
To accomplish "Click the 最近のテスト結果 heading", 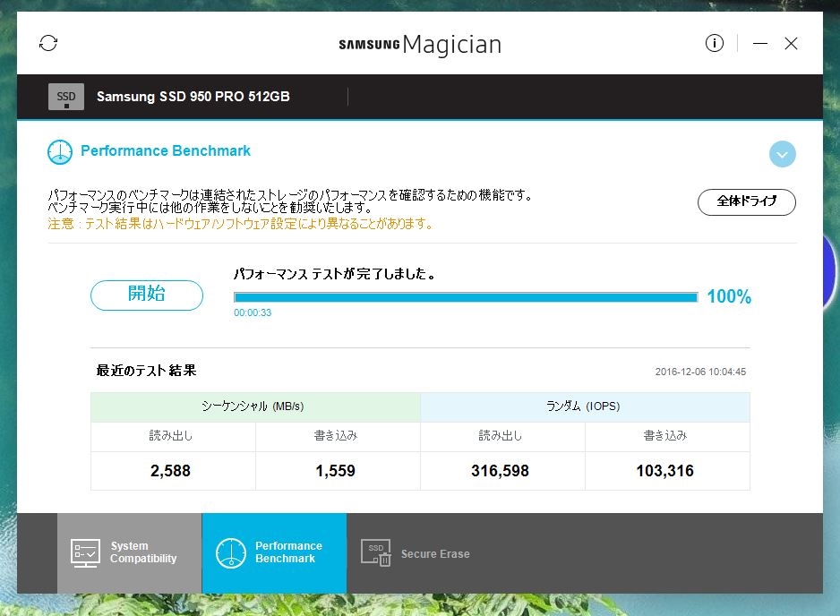I will click(x=146, y=371).
